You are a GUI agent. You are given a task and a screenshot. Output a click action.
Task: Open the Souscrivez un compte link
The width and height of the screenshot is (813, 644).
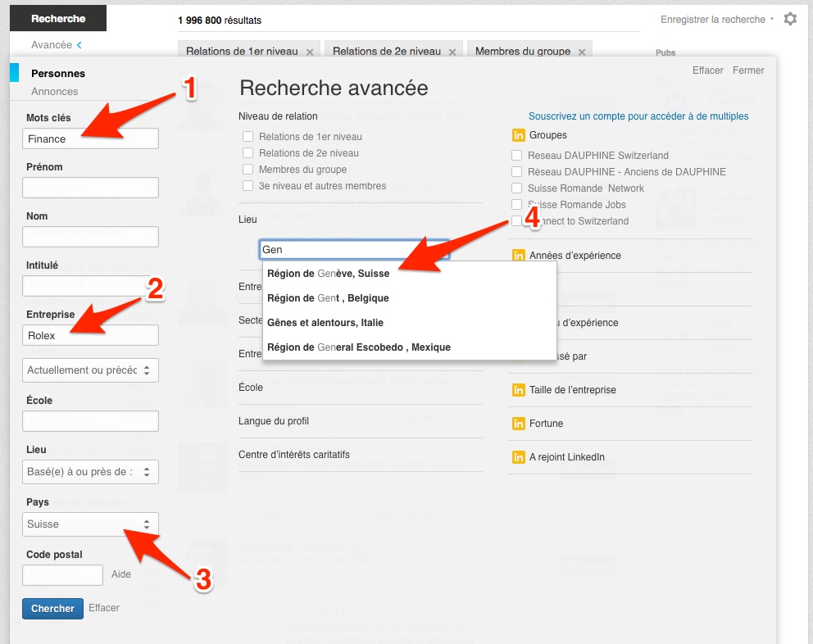(638, 116)
